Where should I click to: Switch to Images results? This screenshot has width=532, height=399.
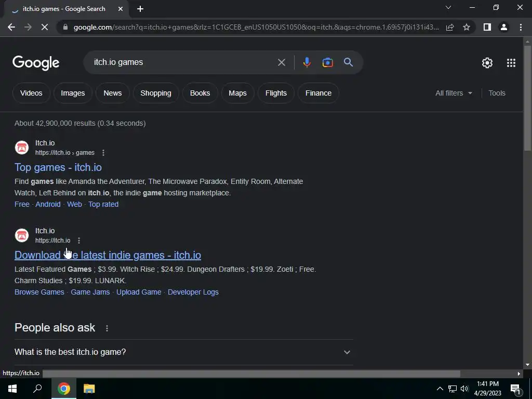(x=73, y=93)
